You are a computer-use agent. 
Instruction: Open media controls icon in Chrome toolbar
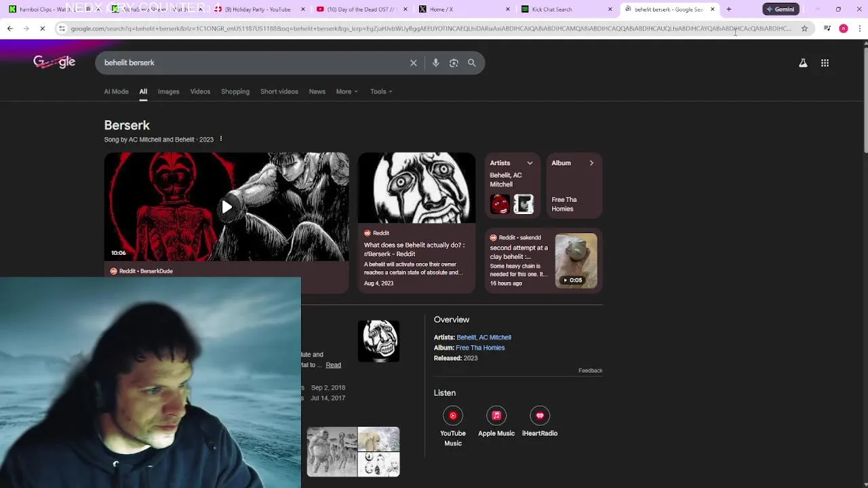tap(827, 28)
